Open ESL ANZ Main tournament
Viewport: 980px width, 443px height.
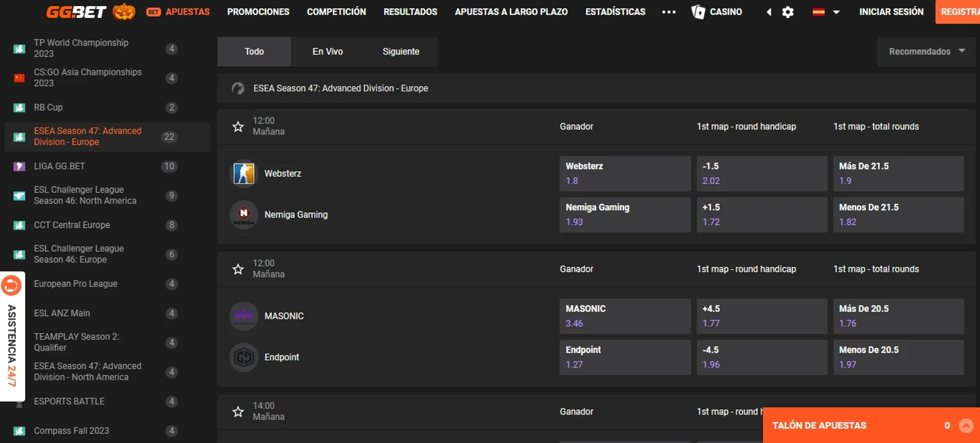(x=107, y=313)
